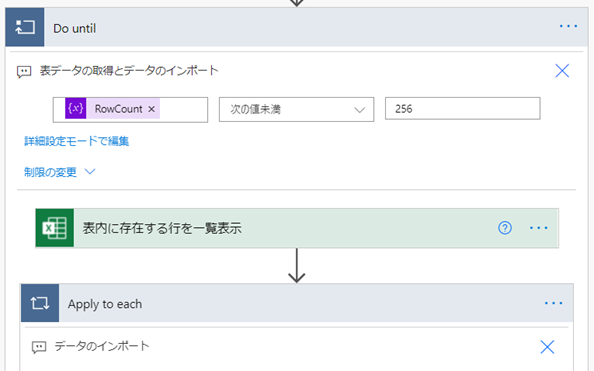Viewport: 594px width, 371px height.
Task: Click the 256 value field
Action: tap(463, 109)
